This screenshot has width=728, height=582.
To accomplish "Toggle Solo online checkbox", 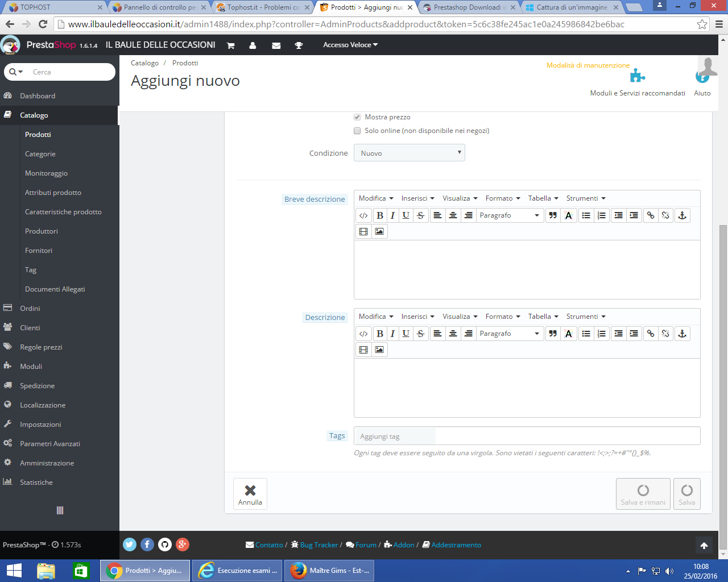I will (x=357, y=131).
